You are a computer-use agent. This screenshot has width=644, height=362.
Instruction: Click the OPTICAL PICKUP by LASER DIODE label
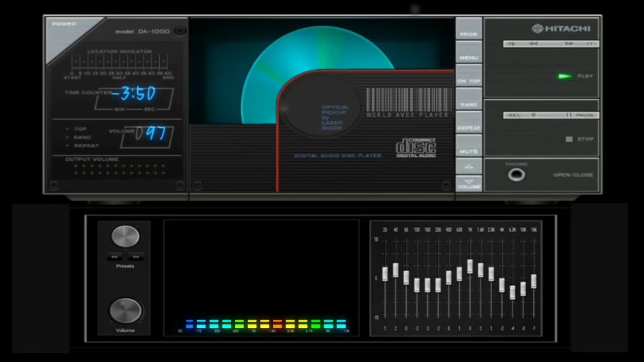pyautogui.click(x=335, y=117)
